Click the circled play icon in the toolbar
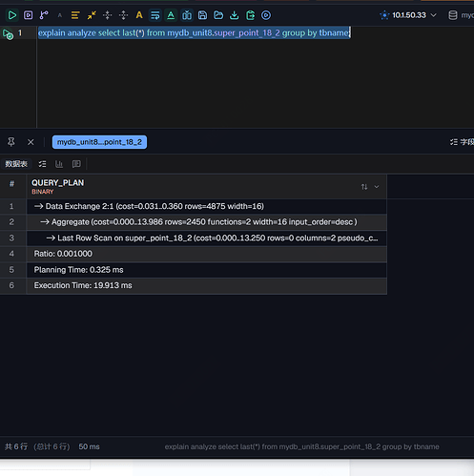 click(266, 15)
